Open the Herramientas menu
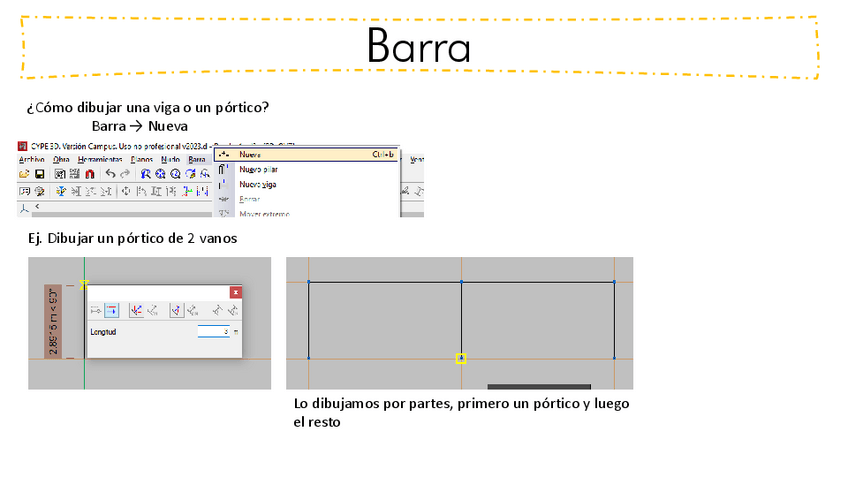848x477 pixels. (101, 159)
